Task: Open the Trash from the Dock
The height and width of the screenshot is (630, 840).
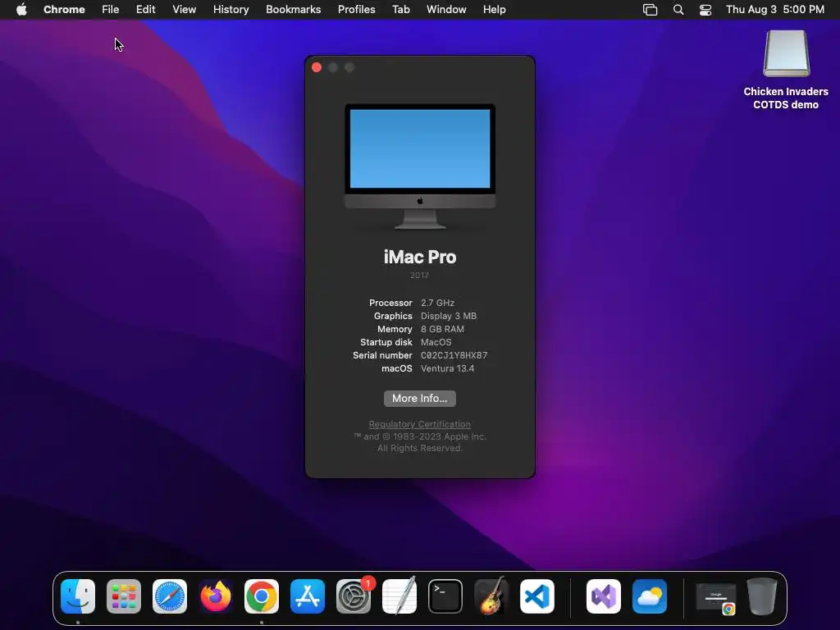Action: point(762,596)
